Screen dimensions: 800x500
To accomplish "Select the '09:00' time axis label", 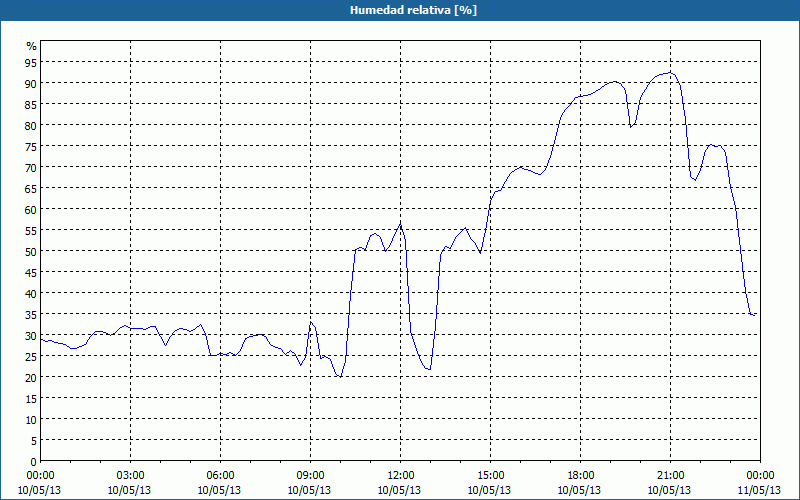I will pos(310,476).
